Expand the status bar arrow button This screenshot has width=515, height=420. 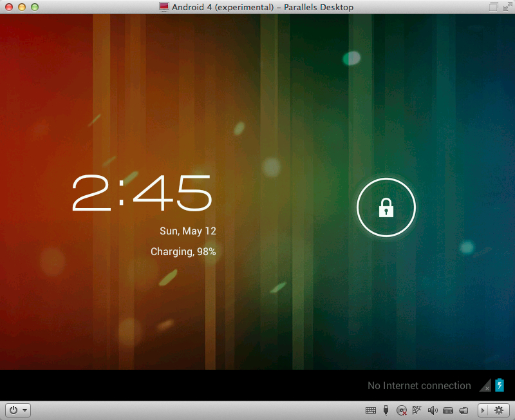click(x=482, y=410)
